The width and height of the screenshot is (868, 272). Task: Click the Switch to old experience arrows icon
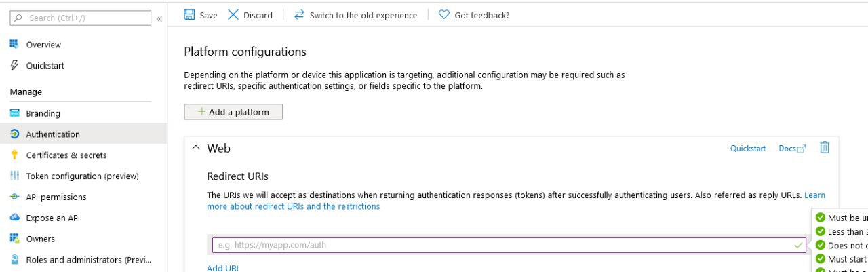[299, 15]
